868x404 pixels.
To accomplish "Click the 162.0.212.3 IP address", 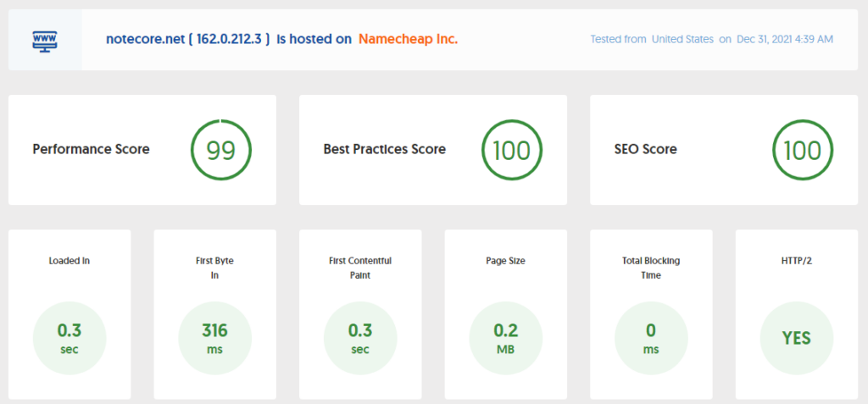I will (x=234, y=39).
